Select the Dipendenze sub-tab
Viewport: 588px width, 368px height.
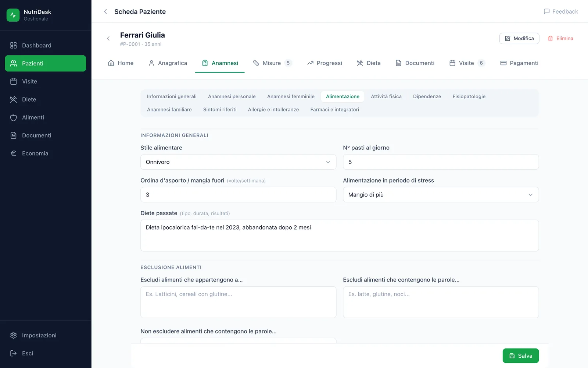pos(427,96)
